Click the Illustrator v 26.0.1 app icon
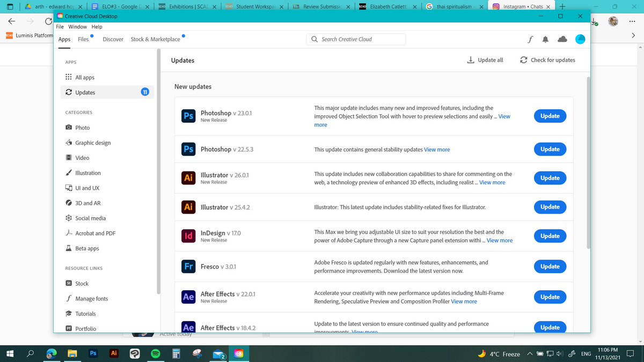 pyautogui.click(x=188, y=178)
